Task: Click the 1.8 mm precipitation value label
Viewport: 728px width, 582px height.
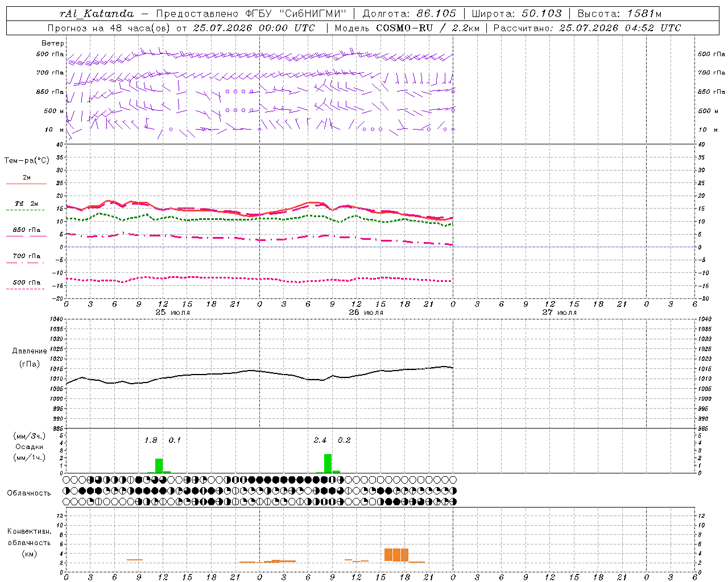Action: 151,440
